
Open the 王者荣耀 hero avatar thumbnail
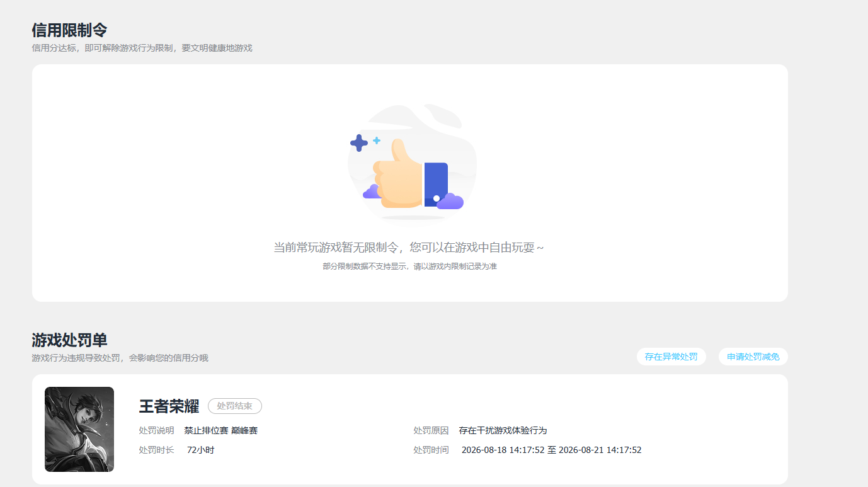(79, 429)
